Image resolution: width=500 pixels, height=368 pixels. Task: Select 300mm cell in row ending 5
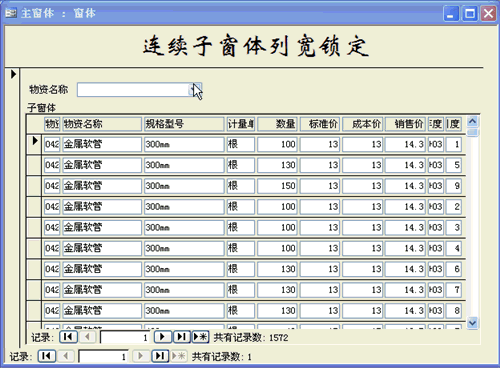click(x=184, y=165)
